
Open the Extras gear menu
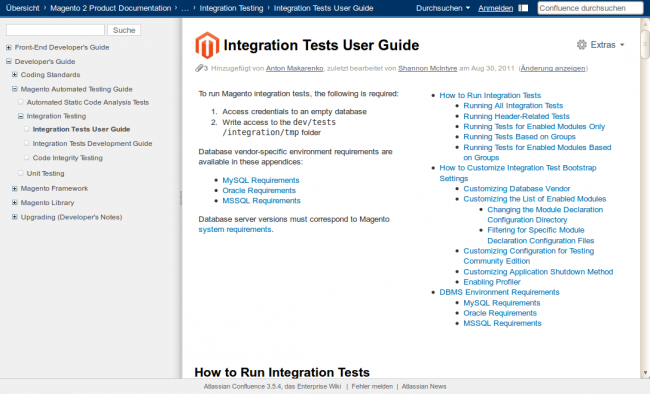click(600, 45)
